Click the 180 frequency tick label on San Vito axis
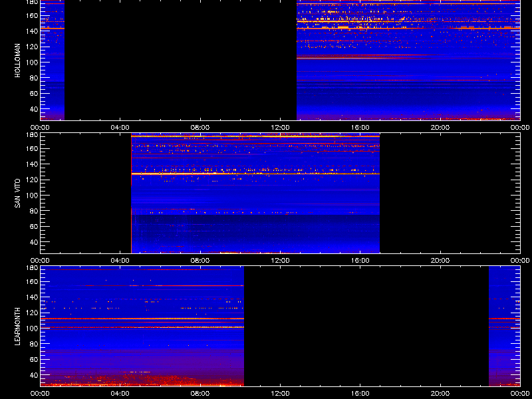This screenshot has height=399, width=532. coord(32,135)
